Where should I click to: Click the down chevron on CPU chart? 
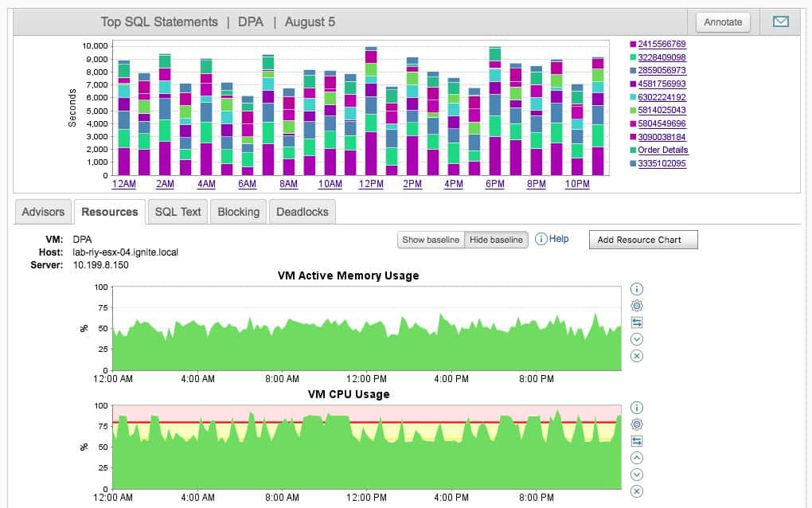click(636, 475)
